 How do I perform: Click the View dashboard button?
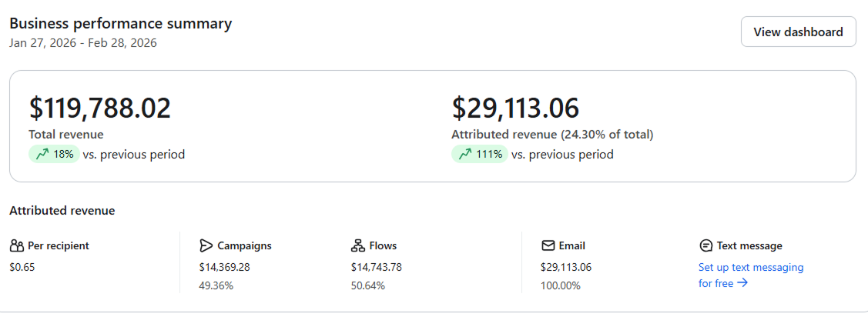click(x=798, y=32)
